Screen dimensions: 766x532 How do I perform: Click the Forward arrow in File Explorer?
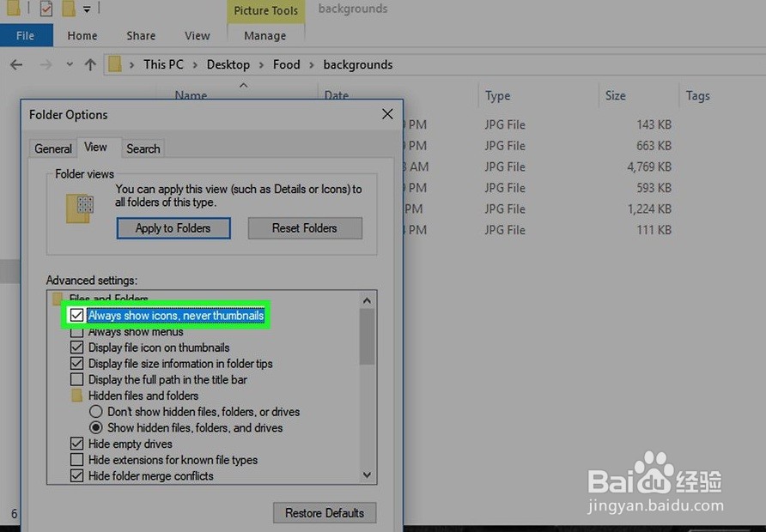coord(46,64)
